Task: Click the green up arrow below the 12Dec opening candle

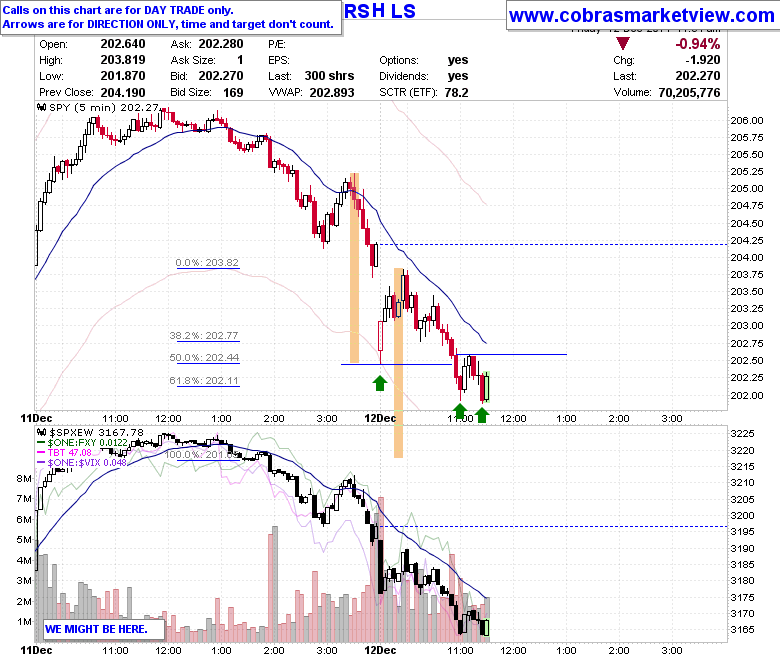Action: [x=380, y=383]
